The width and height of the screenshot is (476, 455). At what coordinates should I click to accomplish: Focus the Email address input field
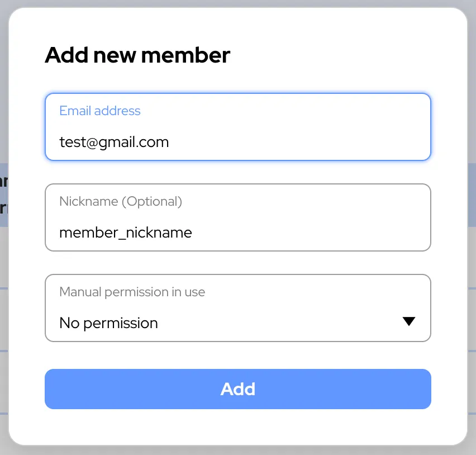pos(237,127)
